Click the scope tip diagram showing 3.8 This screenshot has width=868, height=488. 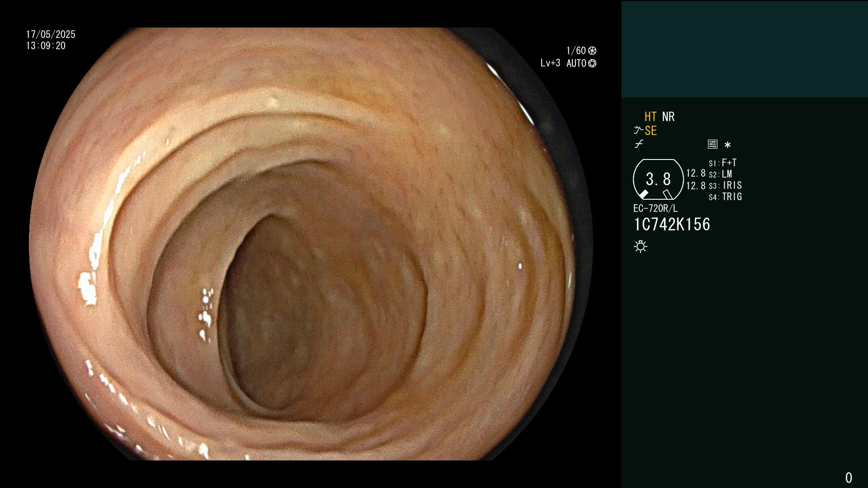[658, 179]
